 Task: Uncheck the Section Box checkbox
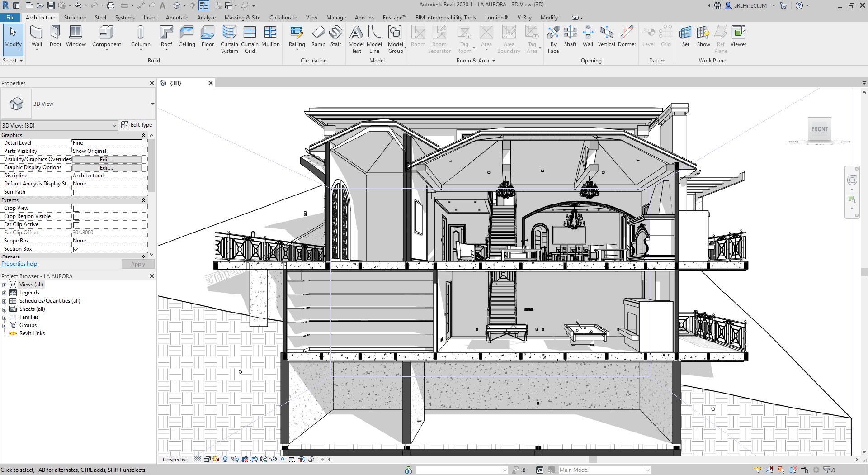click(76, 249)
